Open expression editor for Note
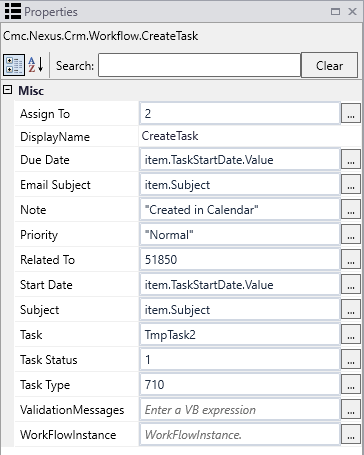 tap(350, 210)
